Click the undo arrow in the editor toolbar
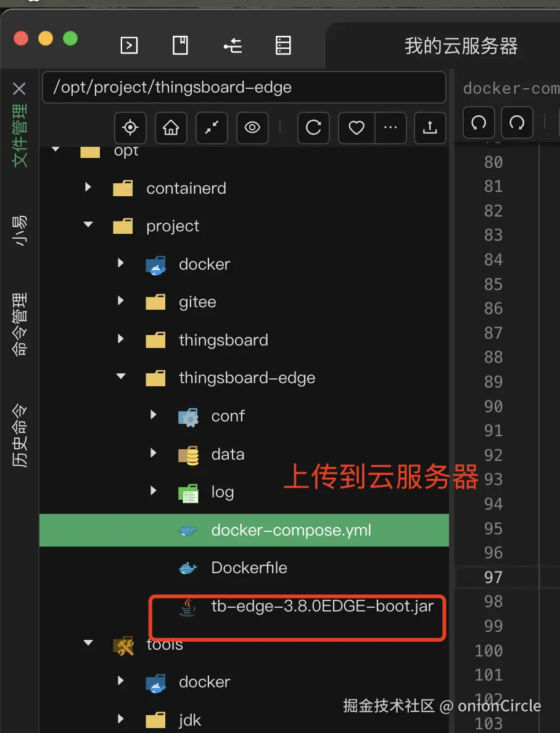 (479, 123)
